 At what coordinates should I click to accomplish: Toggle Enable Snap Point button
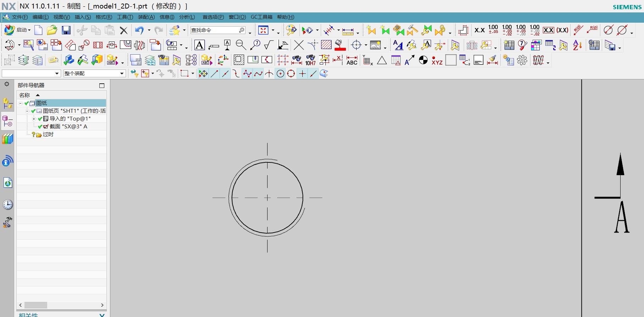point(203,73)
